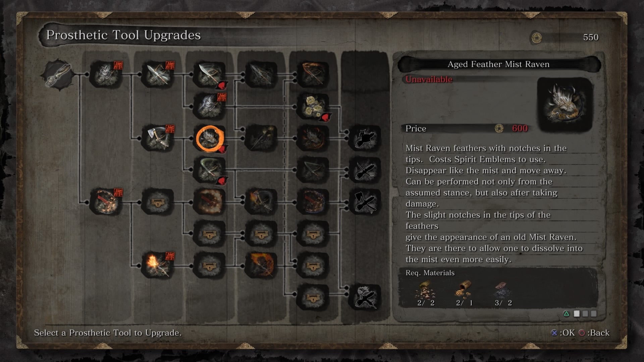644x362 pixels.
Task: Select the axe silhouette final upgrade node
Action: point(365,202)
